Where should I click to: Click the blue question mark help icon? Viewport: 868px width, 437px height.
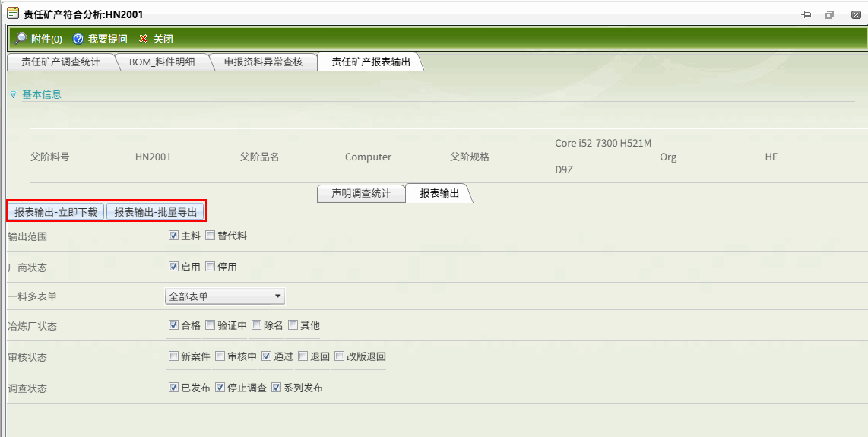click(x=78, y=39)
